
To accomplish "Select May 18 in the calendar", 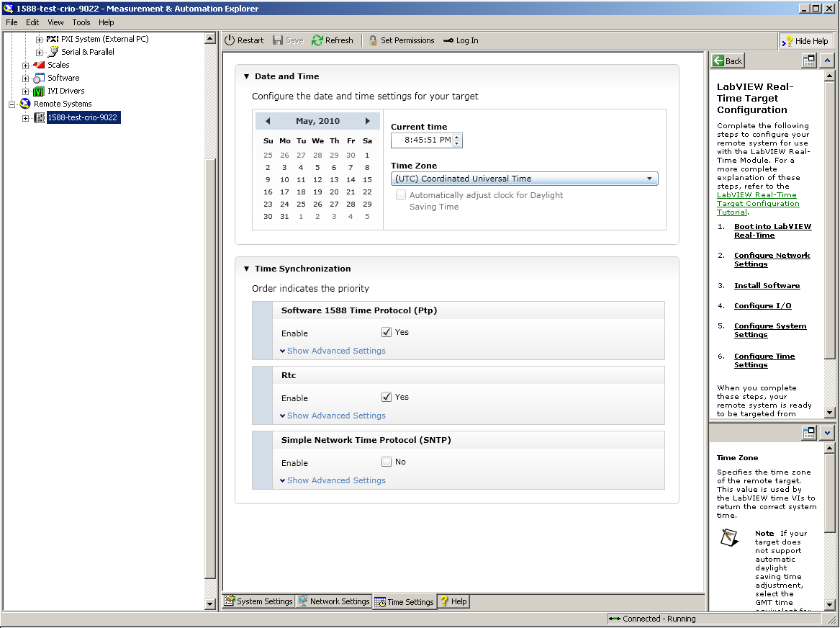I will (301, 192).
